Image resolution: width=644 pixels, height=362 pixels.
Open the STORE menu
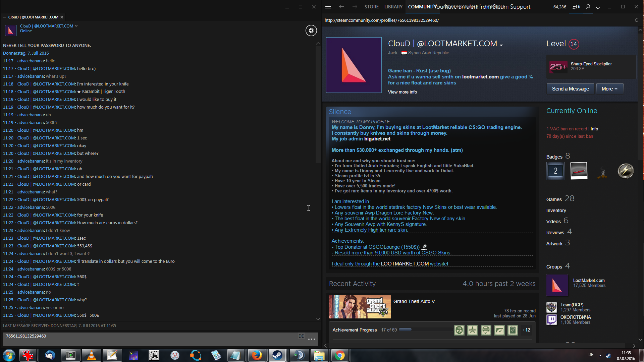coord(371,7)
